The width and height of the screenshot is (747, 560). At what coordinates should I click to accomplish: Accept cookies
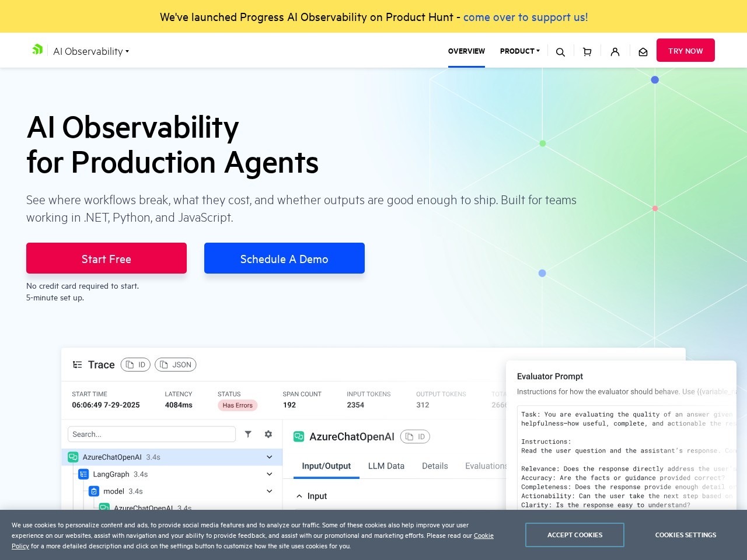[x=575, y=535]
